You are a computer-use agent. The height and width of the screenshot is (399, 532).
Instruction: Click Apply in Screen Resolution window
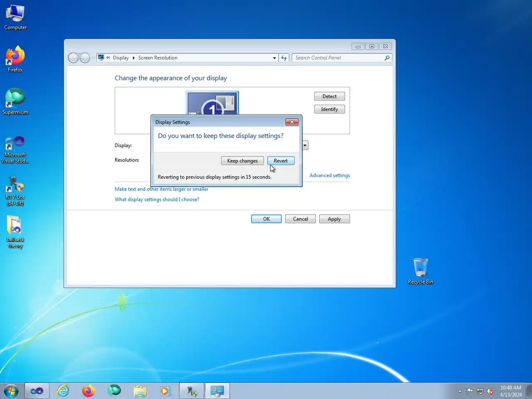pyautogui.click(x=335, y=219)
